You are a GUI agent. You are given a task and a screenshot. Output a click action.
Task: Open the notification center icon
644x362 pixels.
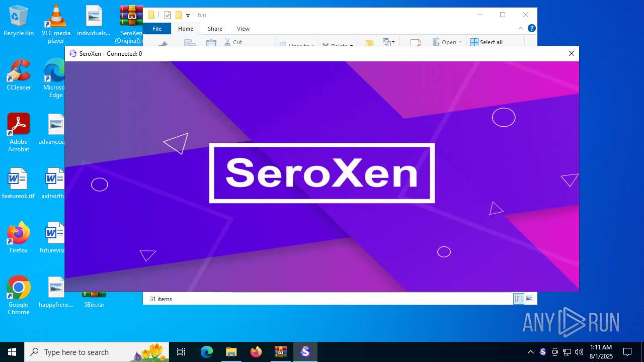click(627, 352)
